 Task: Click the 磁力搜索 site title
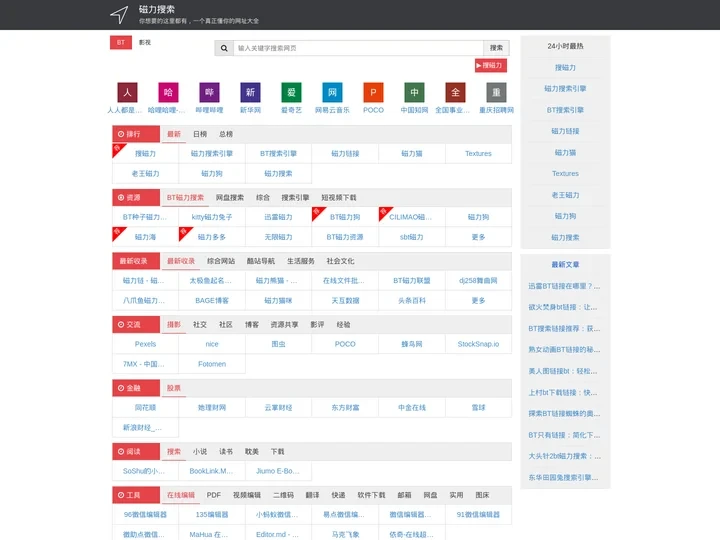157,10
